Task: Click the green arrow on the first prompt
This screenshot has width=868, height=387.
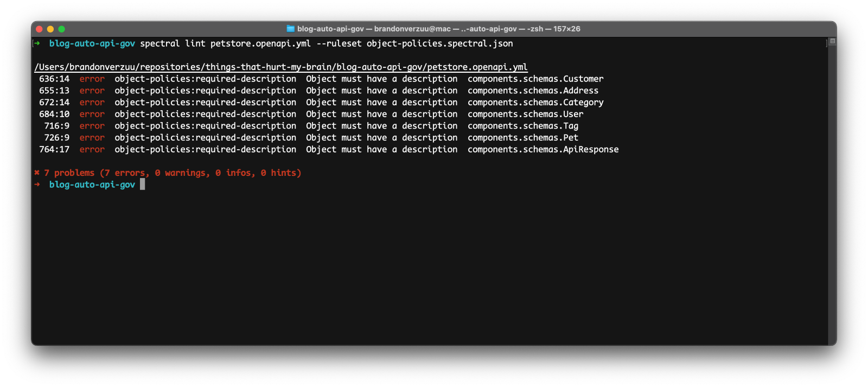Action: (37, 43)
